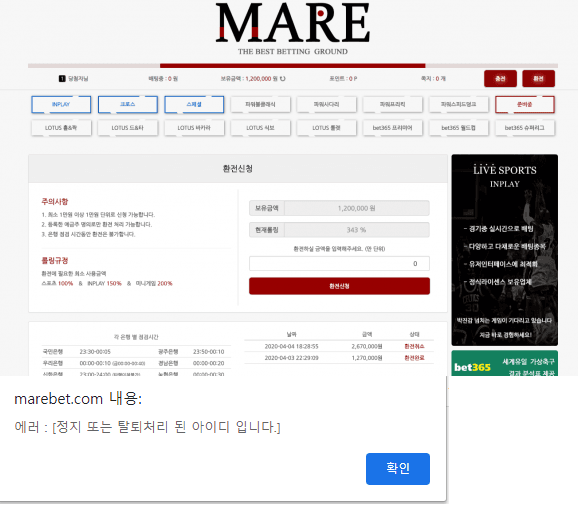Click the 환전완료 status on 2020-04-03 row
Viewport: 578px width, 511px height.
click(x=414, y=358)
